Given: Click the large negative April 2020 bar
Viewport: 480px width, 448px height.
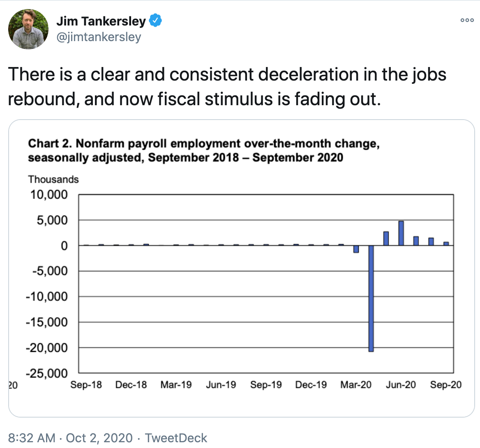Looking at the screenshot, I should click(x=371, y=298).
